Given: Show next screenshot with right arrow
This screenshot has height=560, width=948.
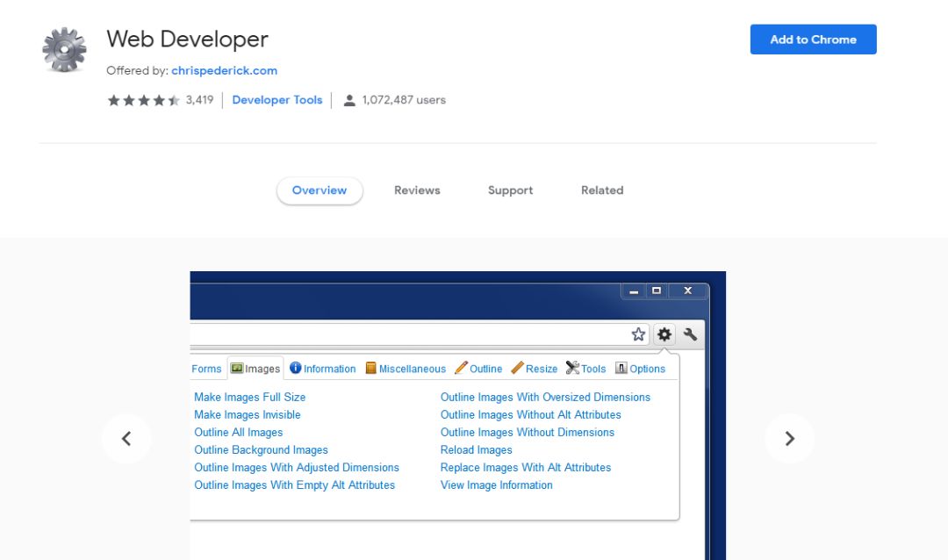Looking at the screenshot, I should coord(789,439).
